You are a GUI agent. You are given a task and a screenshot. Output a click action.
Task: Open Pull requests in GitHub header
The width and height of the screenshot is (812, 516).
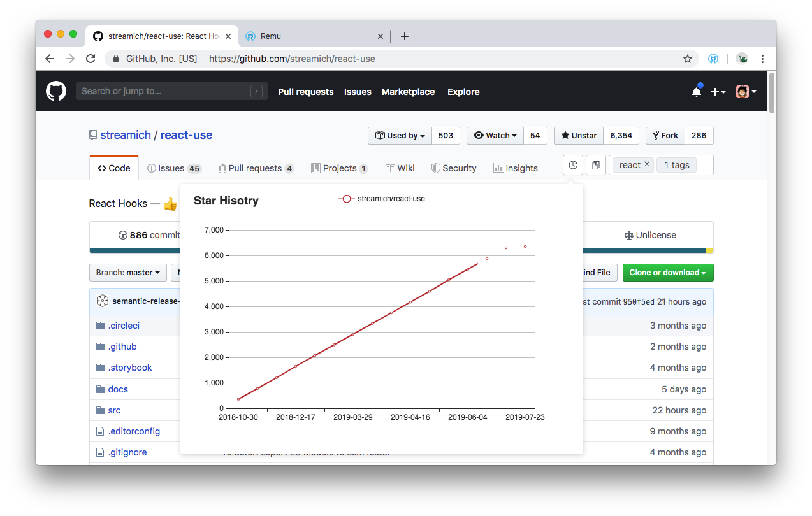click(305, 92)
